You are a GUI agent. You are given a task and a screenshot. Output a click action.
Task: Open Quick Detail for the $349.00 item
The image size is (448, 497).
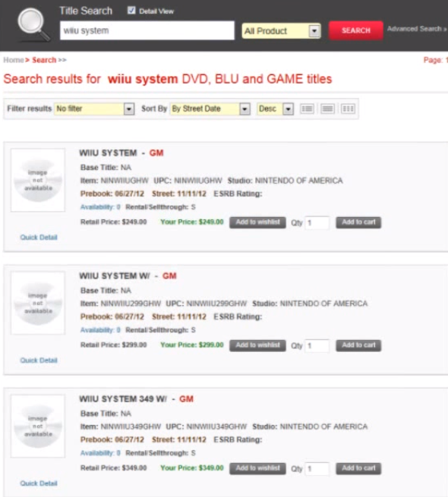39,483
